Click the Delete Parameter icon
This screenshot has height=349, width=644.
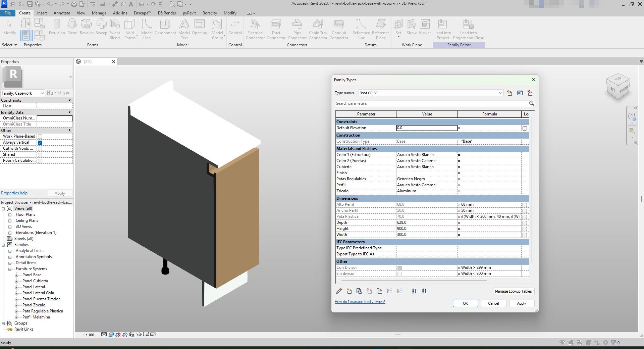coord(369,291)
